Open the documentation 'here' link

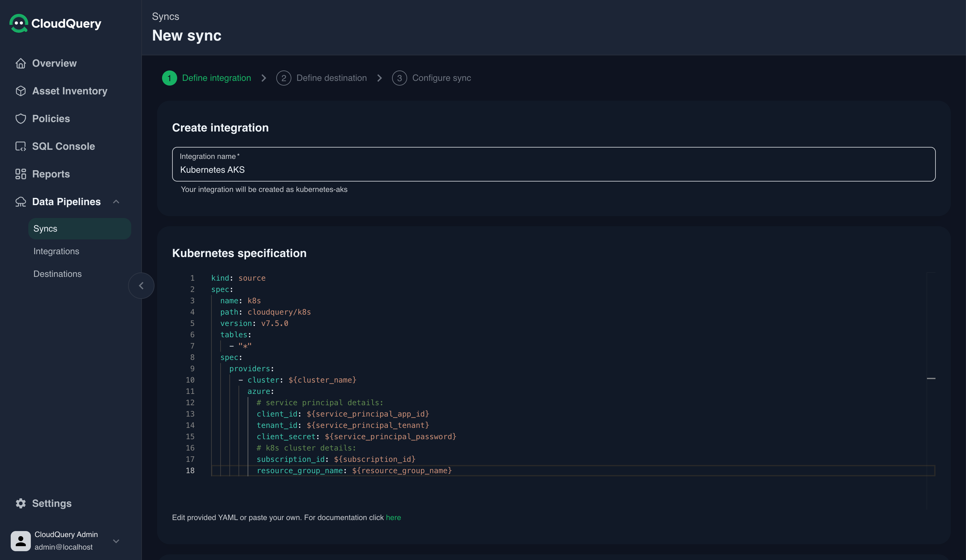tap(393, 518)
